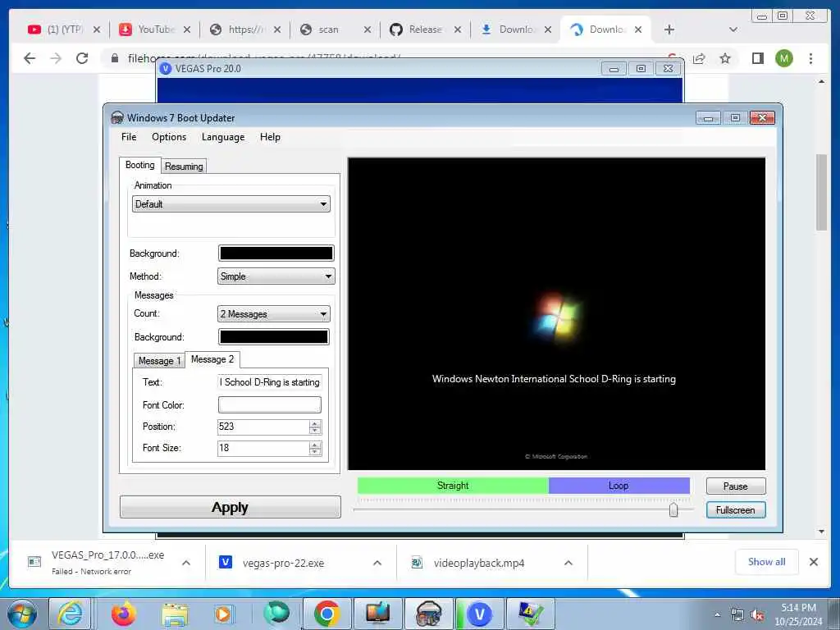Reload the page in Chrome

pyautogui.click(x=82, y=58)
